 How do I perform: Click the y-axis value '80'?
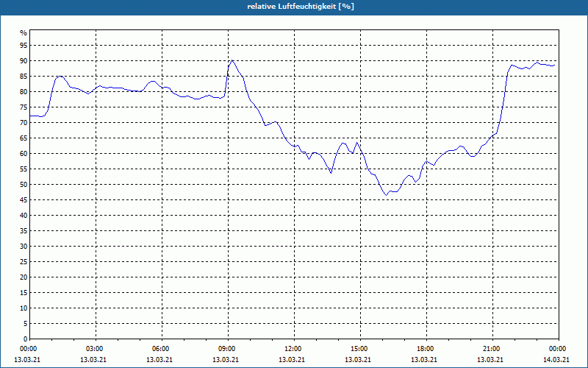(24, 91)
